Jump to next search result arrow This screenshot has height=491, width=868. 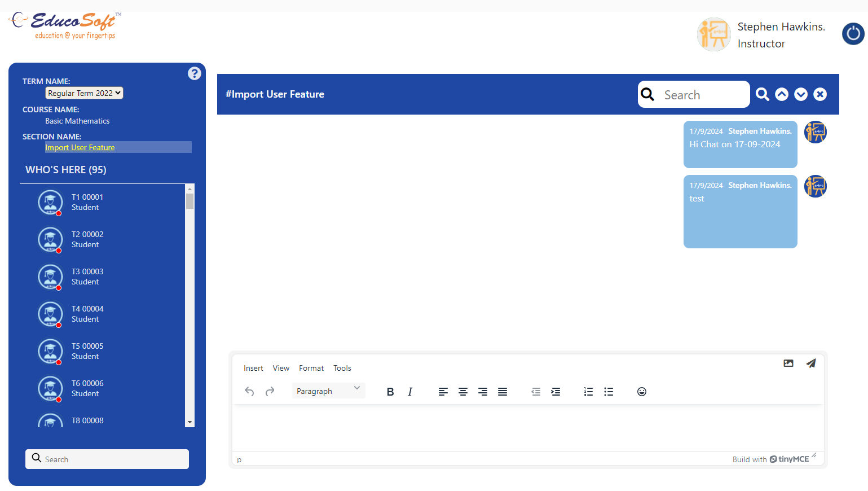(801, 94)
